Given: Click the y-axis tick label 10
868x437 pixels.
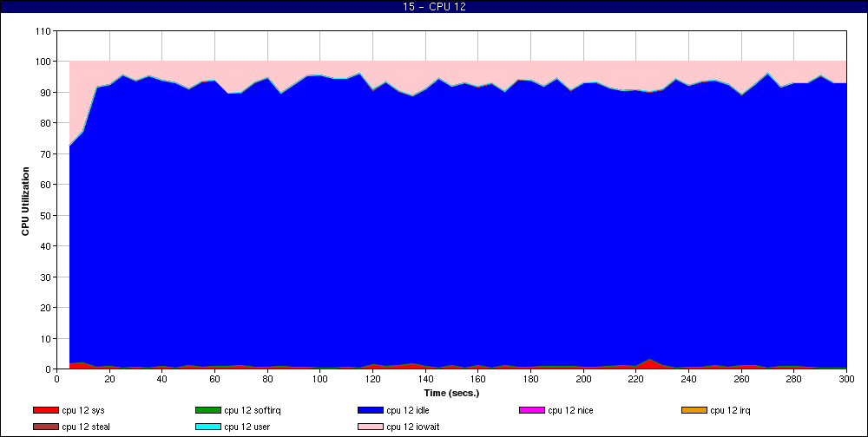Looking at the screenshot, I should [x=46, y=338].
